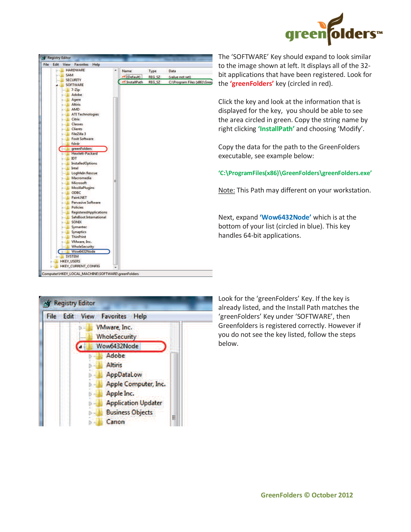Select the Foxit Software key

pos(82,139)
